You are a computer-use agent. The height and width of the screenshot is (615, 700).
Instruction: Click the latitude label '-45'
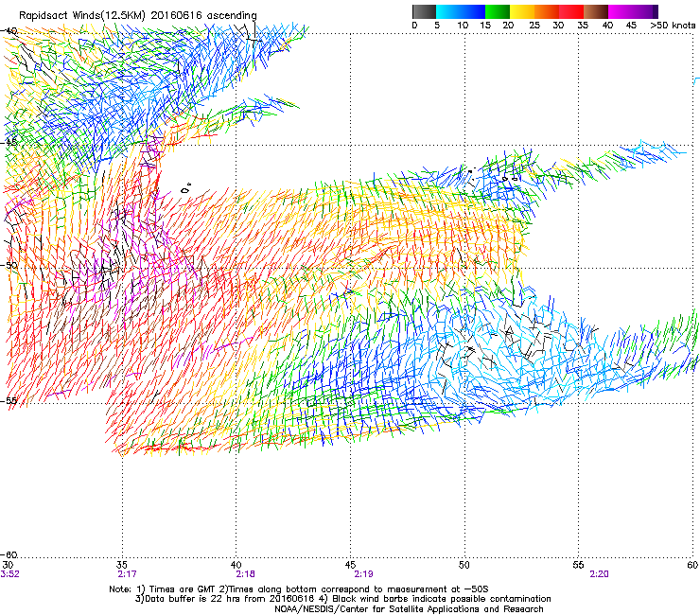point(9,143)
